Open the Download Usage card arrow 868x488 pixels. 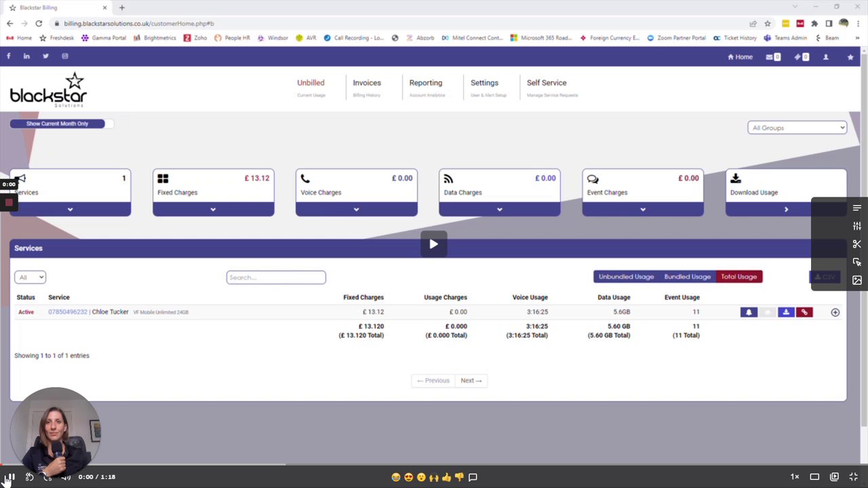(786, 209)
